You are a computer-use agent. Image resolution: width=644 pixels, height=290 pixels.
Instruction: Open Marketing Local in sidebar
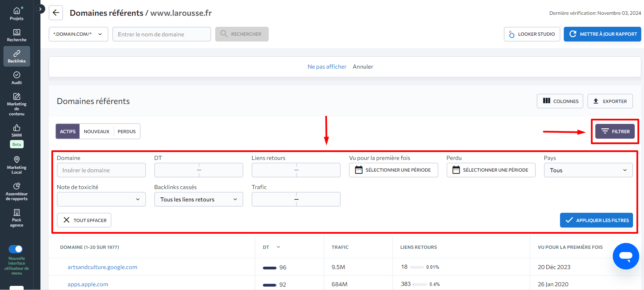coord(16,165)
